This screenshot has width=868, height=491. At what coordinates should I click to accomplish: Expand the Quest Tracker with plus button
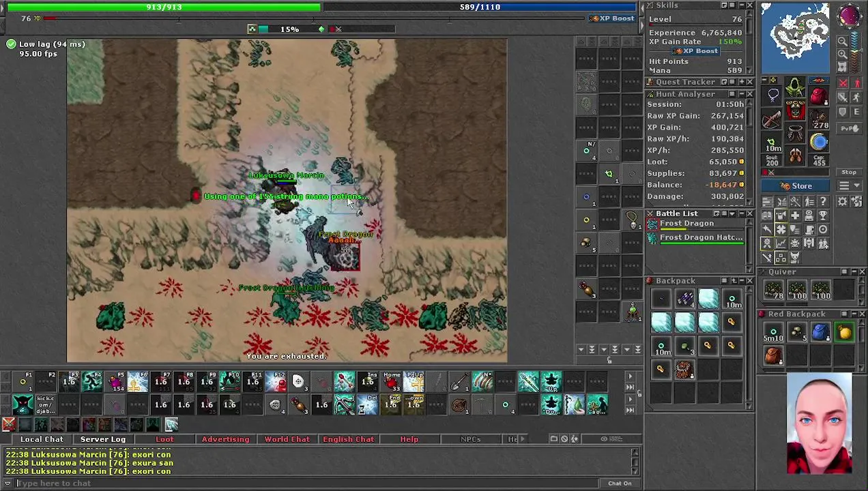pyautogui.click(x=741, y=82)
